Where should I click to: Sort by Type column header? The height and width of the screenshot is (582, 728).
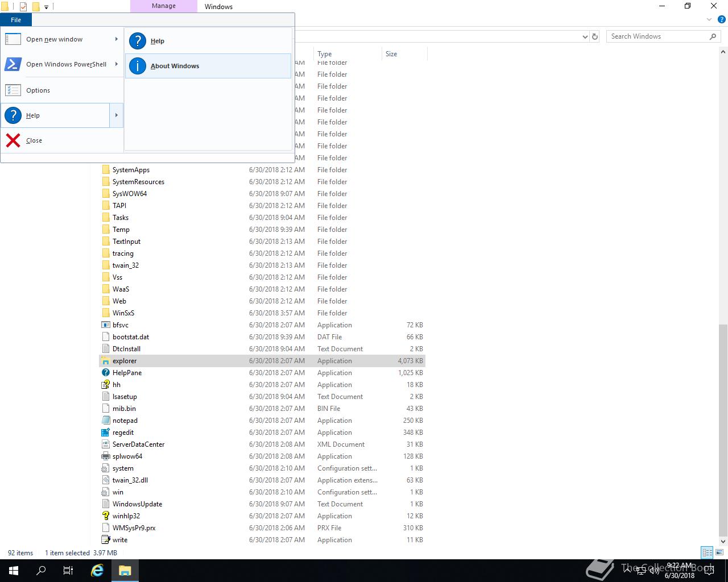click(x=348, y=54)
